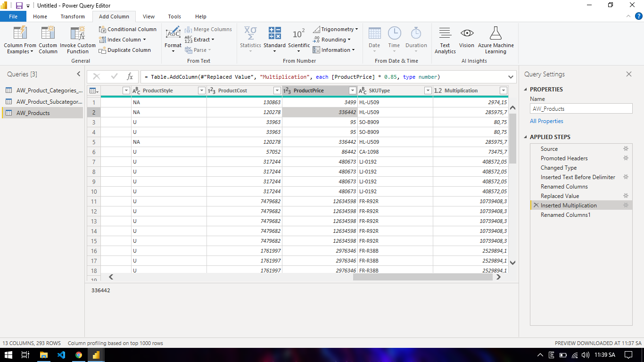This screenshot has height=362, width=644.
Task: Collapse APPLIED STEPS section
Action: coord(526,137)
